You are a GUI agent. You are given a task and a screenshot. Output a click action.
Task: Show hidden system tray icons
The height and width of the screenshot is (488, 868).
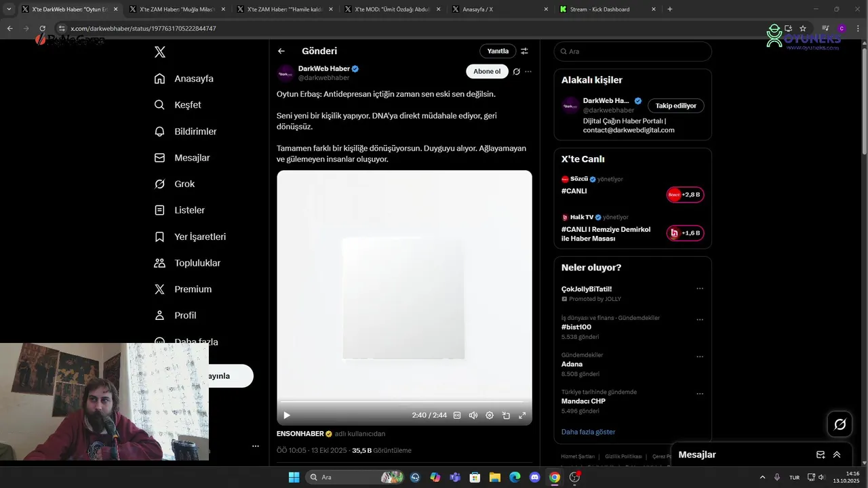(x=762, y=477)
